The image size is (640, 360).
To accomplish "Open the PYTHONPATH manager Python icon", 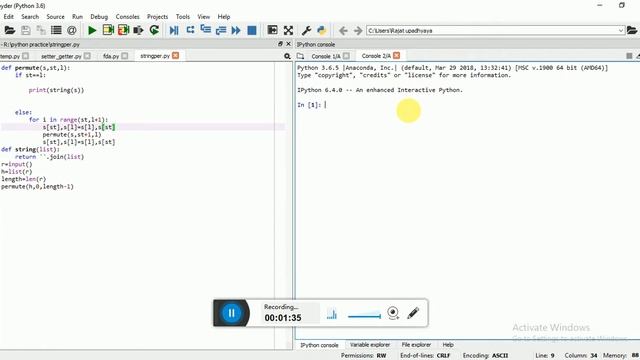I will point(322,30).
